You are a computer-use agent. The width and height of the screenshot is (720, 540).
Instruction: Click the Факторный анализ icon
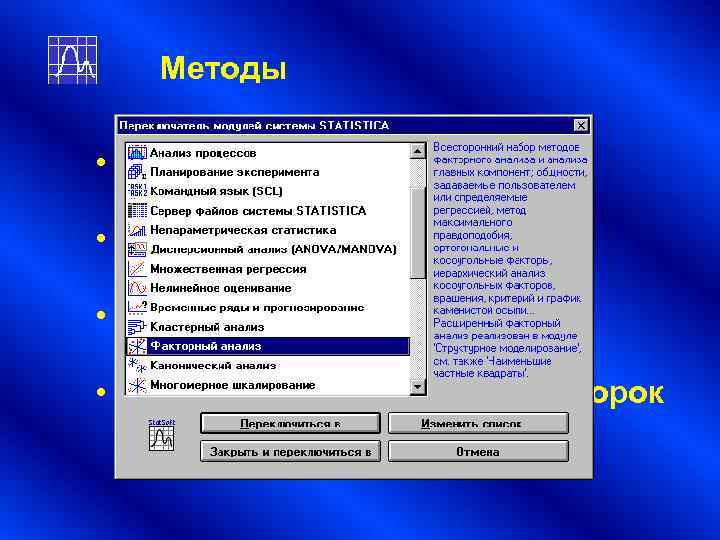(x=137, y=346)
